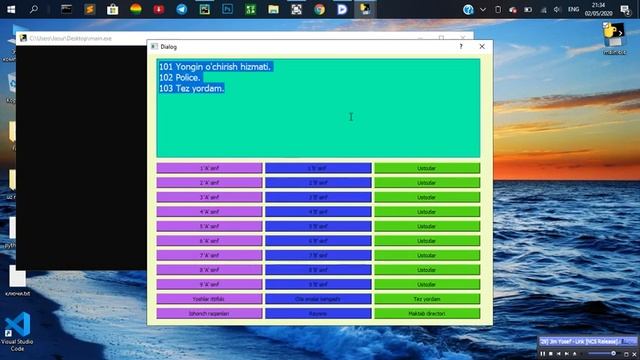
Task: Click the Ishonch raqamlari button
Action: 209,313
